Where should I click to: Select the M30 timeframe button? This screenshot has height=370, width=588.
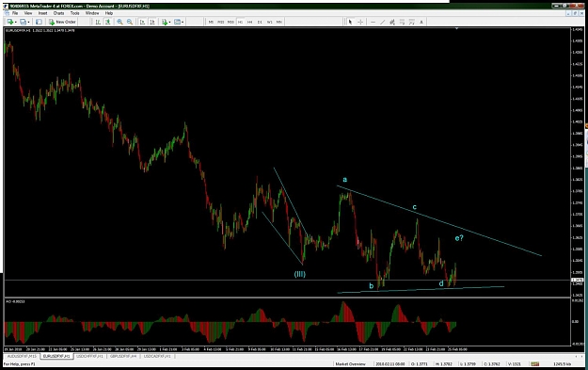[230, 22]
